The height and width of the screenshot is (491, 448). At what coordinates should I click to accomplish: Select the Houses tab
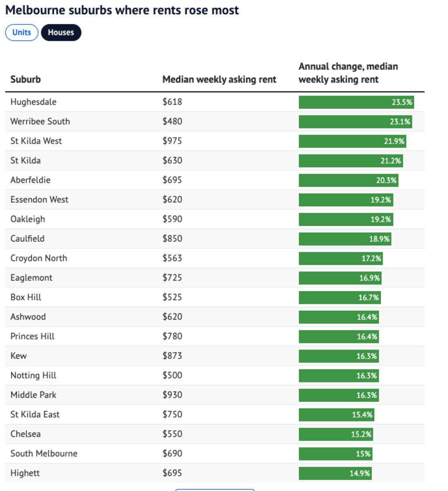[x=61, y=32]
